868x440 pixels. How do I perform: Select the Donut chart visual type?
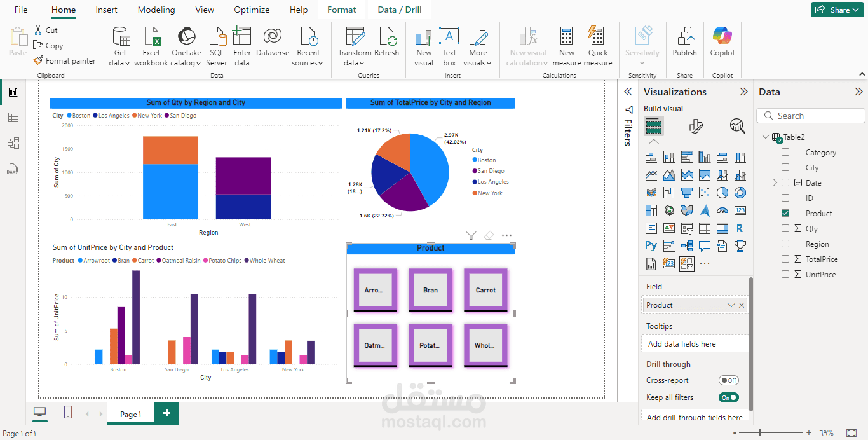click(740, 193)
